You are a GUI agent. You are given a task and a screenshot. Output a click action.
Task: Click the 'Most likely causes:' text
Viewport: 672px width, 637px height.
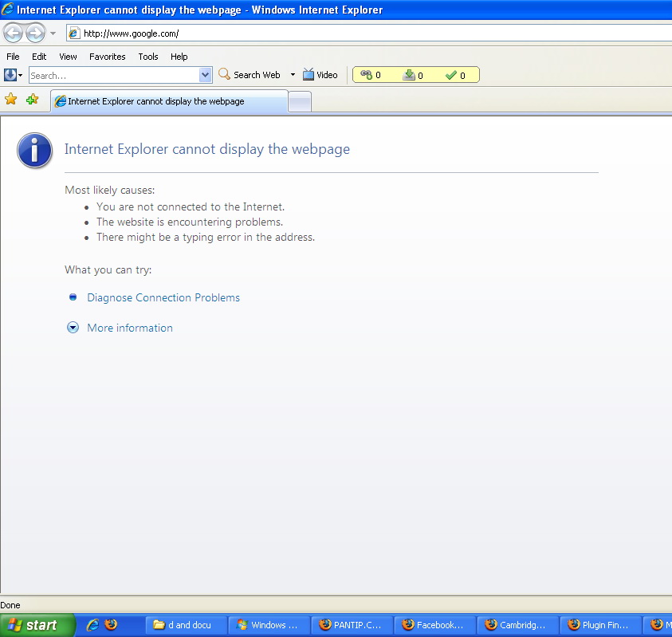click(x=110, y=191)
